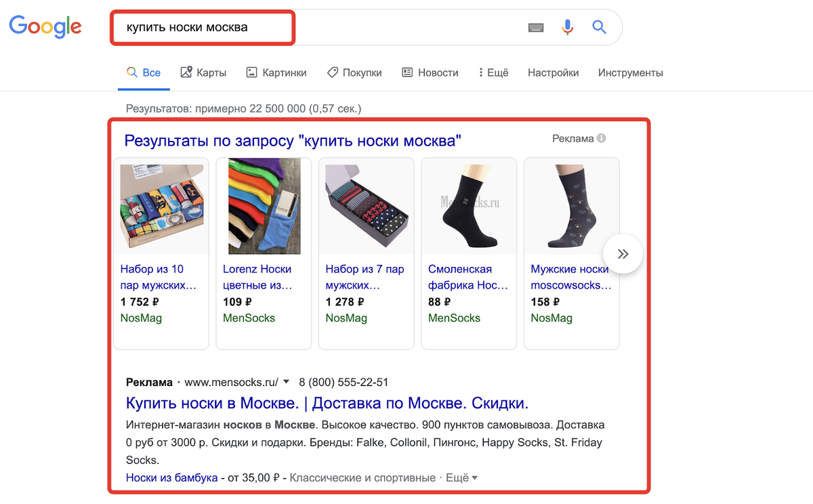
Task: Click the 1 752 ₽ price
Action: click(x=140, y=302)
